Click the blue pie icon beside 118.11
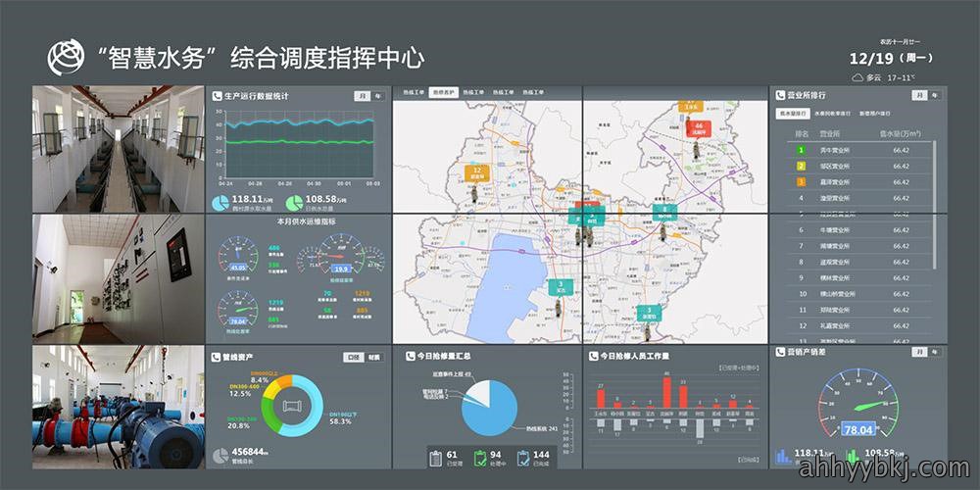Image resolution: width=980 pixels, height=490 pixels. point(220,203)
